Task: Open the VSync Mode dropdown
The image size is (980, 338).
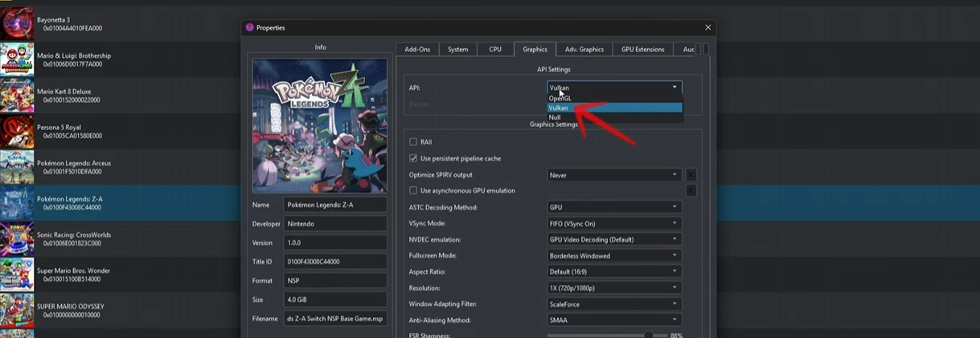Action: click(614, 223)
